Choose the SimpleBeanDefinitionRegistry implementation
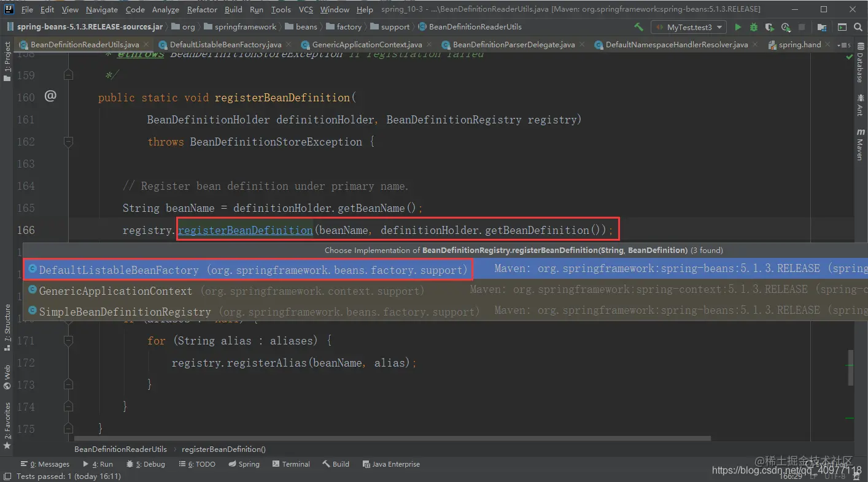Screen dimensions: 868x482 click(445, 311)
